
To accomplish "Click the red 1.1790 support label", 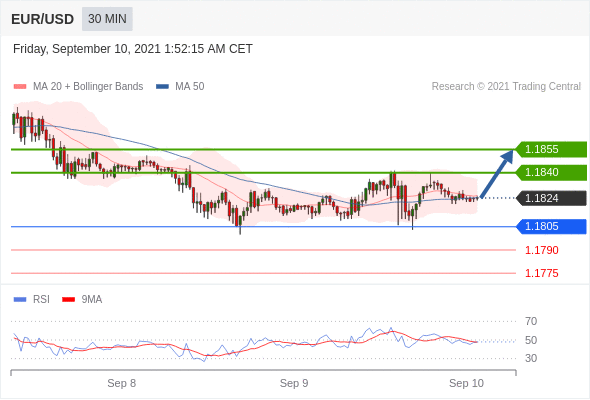I will tap(541, 250).
